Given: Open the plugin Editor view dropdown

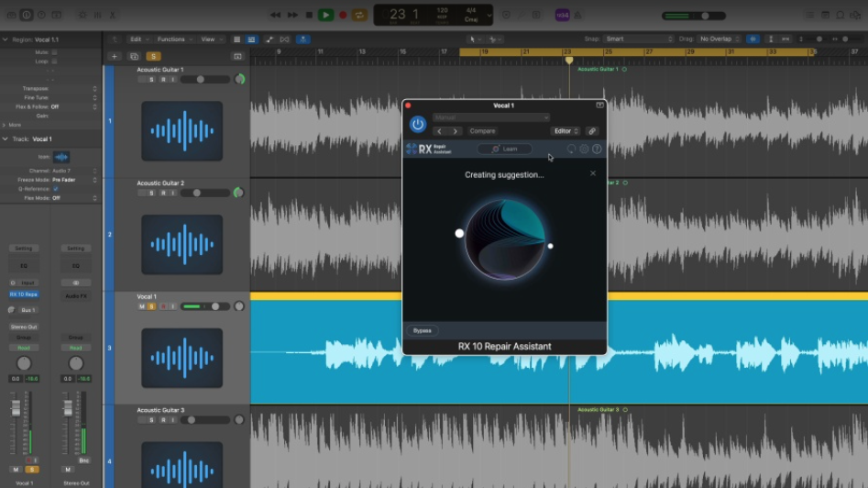Looking at the screenshot, I should [x=564, y=131].
